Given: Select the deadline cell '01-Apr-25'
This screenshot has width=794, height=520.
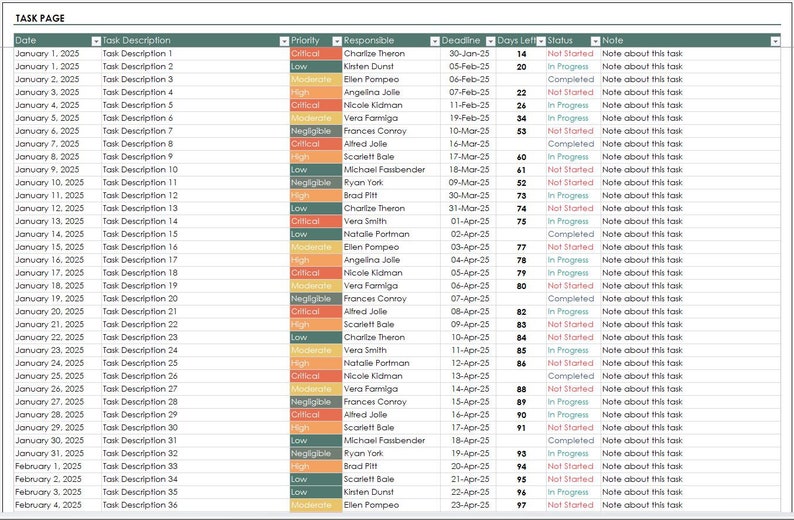Looking at the screenshot, I should (x=468, y=221).
